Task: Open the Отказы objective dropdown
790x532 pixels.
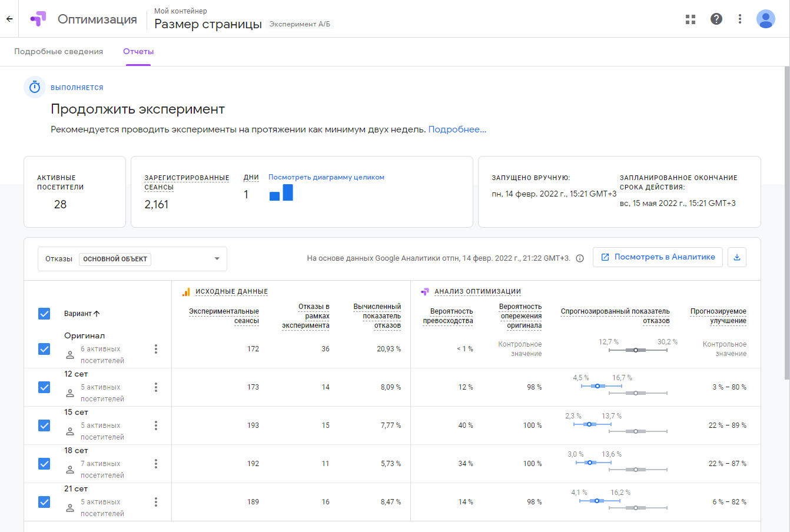Action: pyautogui.click(x=132, y=259)
